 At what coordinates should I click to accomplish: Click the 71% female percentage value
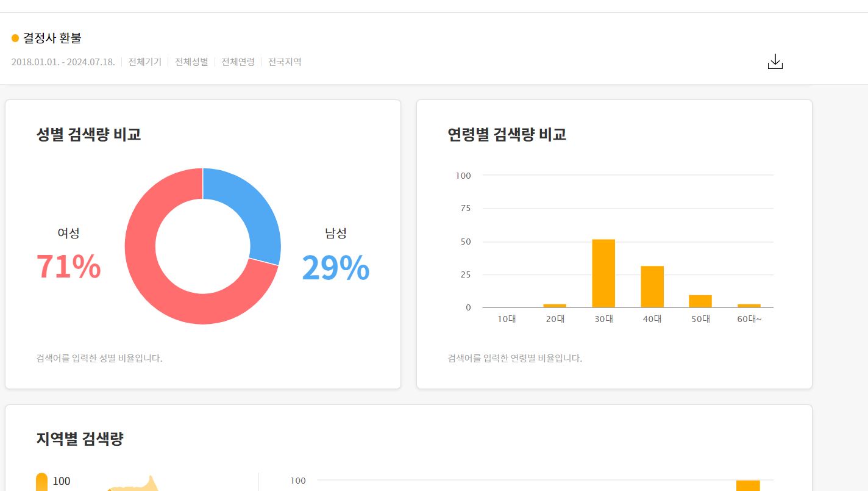click(x=68, y=267)
